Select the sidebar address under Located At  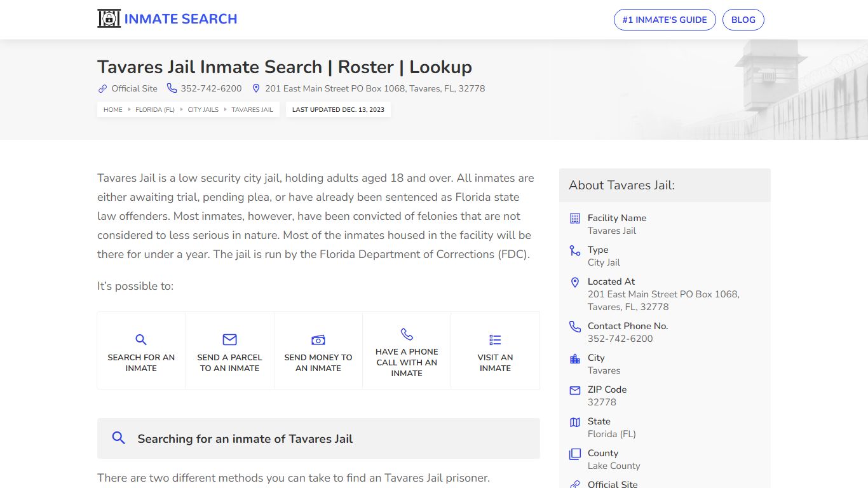point(663,301)
